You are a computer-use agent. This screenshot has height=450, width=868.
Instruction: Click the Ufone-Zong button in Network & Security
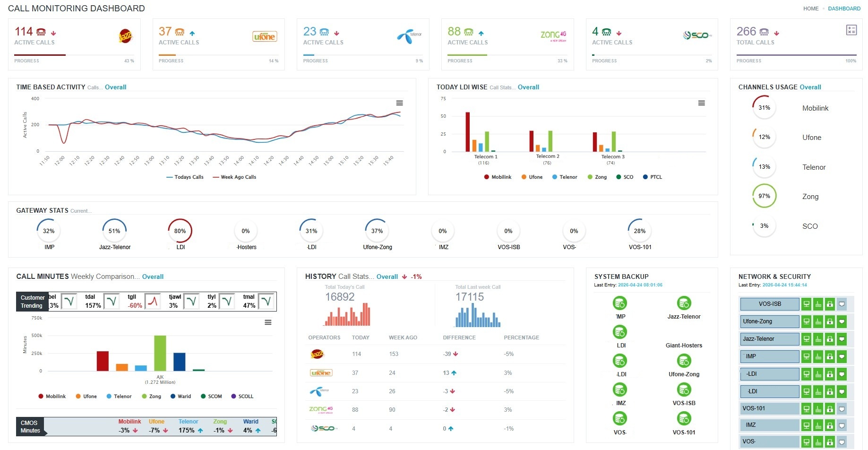[x=770, y=321]
